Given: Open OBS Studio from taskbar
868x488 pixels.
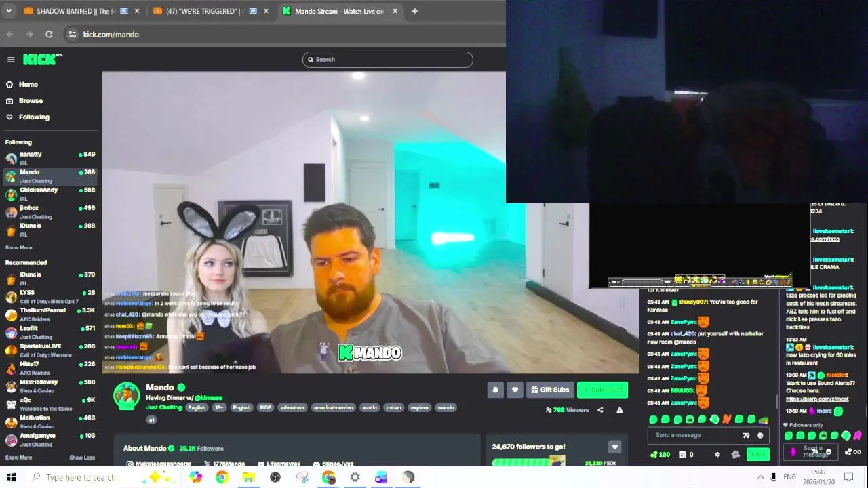Looking at the screenshot, I should tap(275, 477).
